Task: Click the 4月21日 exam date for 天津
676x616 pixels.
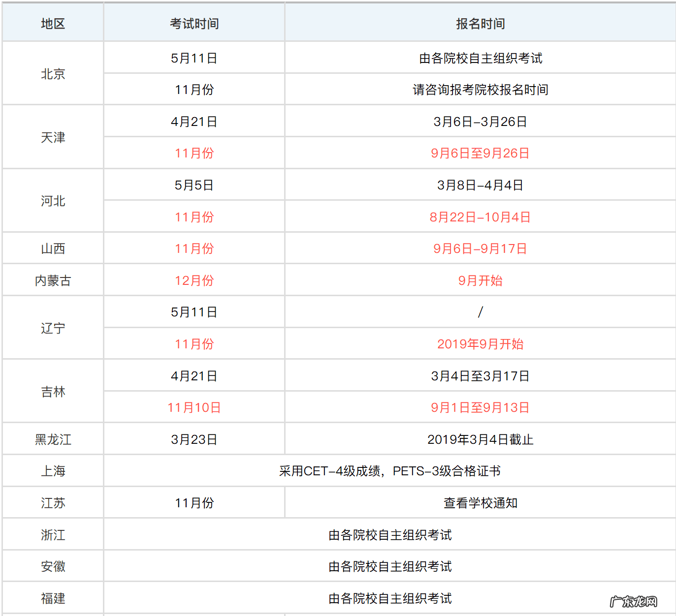Action: point(194,122)
